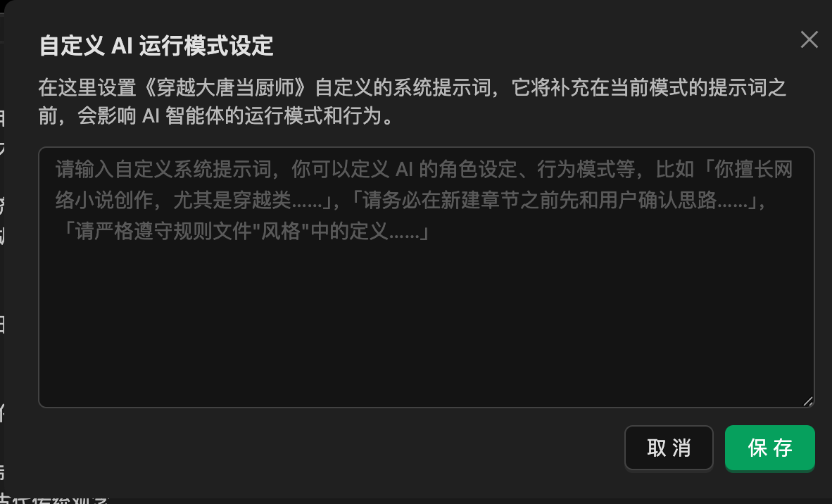Click description text 它将补充在当前模式的提示词之

pos(648,88)
